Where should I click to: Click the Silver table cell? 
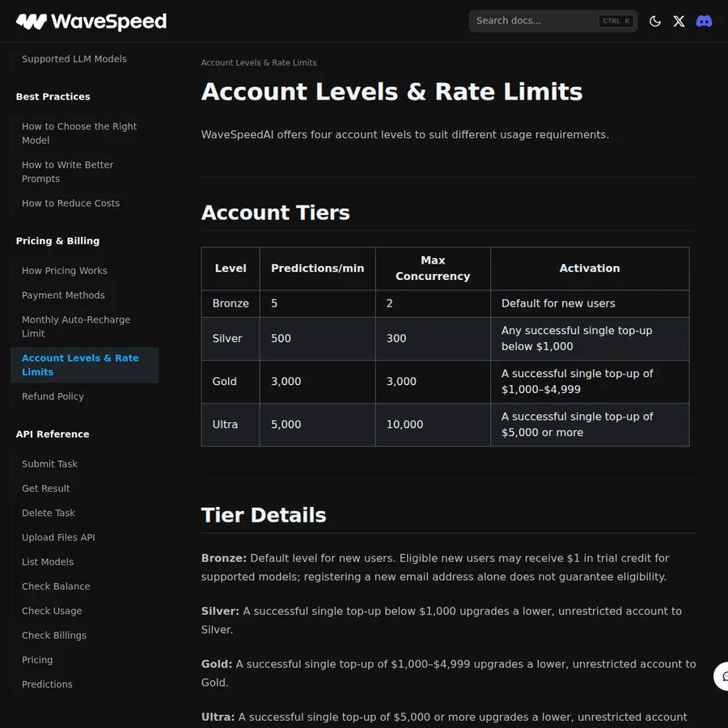tap(231, 338)
